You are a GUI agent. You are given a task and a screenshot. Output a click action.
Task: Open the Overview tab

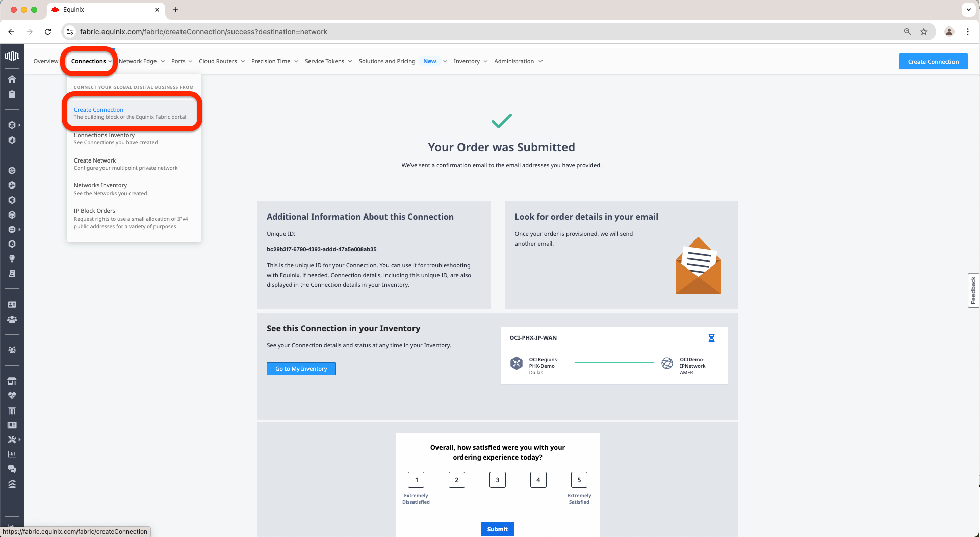click(46, 61)
